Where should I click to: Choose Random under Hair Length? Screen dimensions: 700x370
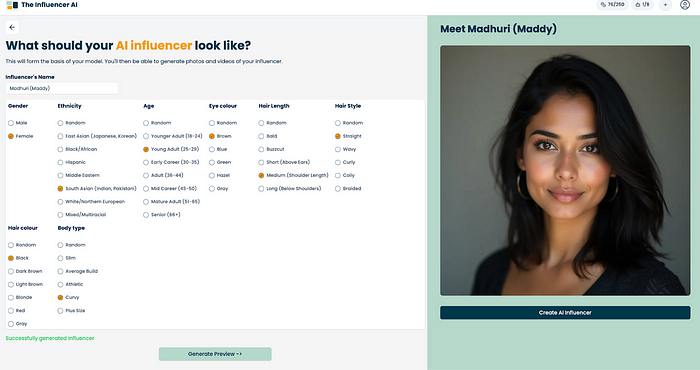(x=273, y=123)
